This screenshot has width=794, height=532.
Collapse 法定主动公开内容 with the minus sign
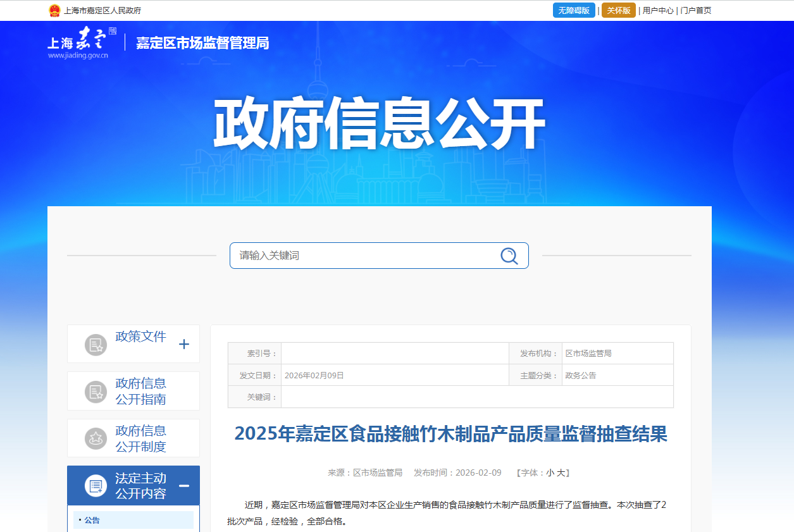(x=184, y=486)
